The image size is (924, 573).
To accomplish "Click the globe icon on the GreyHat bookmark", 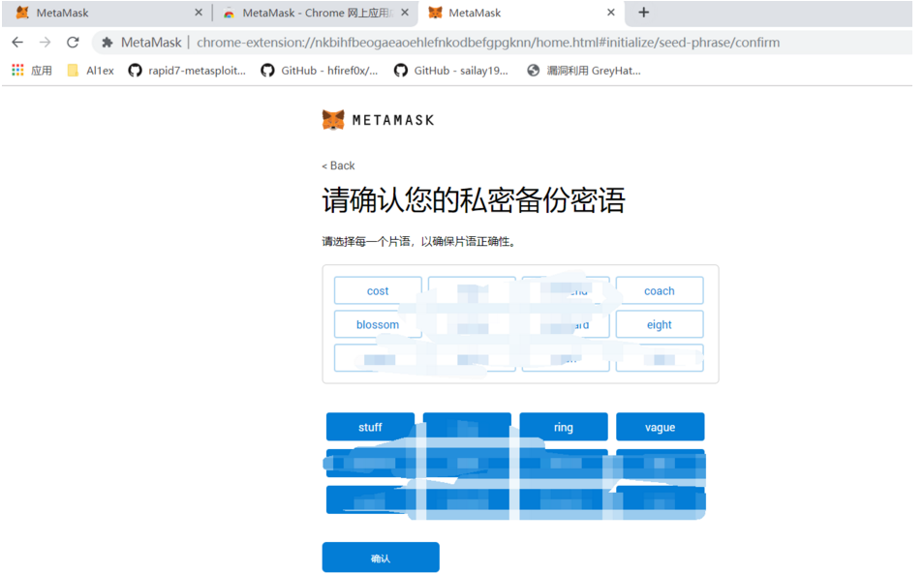I will (x=533, y=70).
